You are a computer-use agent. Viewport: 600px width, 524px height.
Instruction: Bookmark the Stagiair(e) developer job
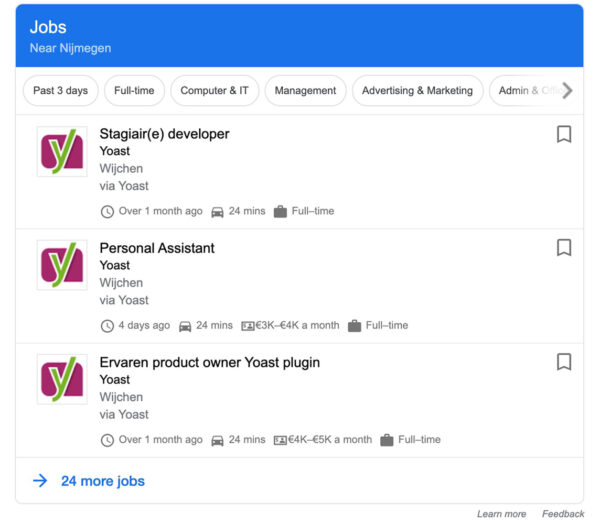564,134
